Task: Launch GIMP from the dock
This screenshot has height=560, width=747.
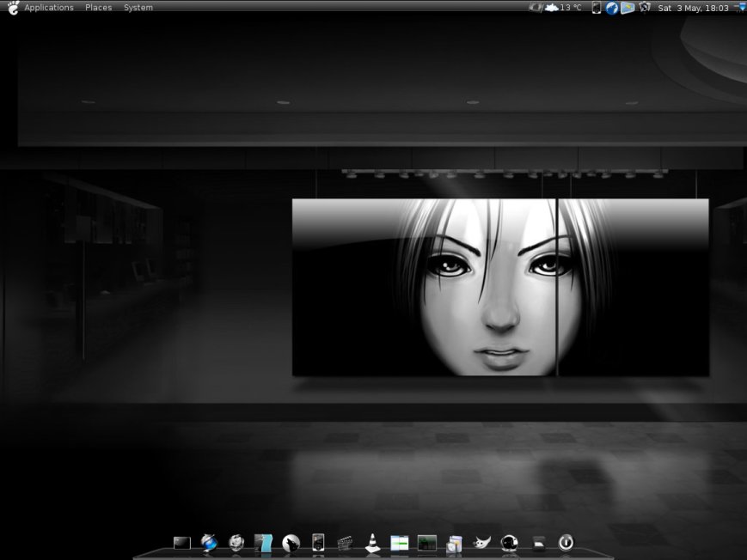Action: point(481,543)
